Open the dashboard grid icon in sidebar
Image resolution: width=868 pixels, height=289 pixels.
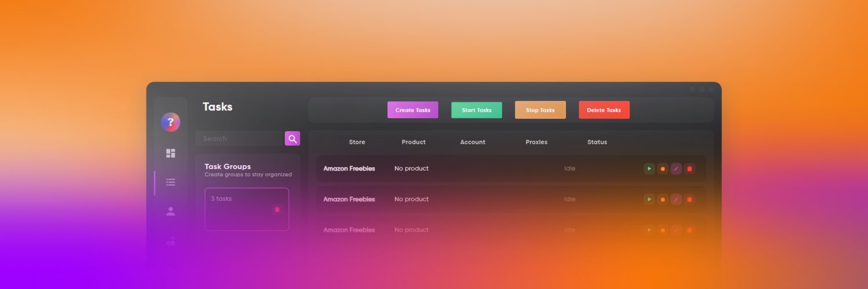coord(171,153)
